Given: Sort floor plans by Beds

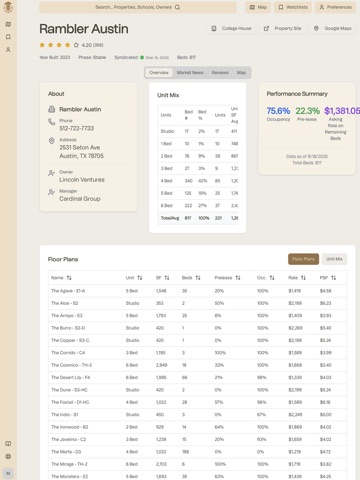Looking at the screenshot, I should point(191,278).
